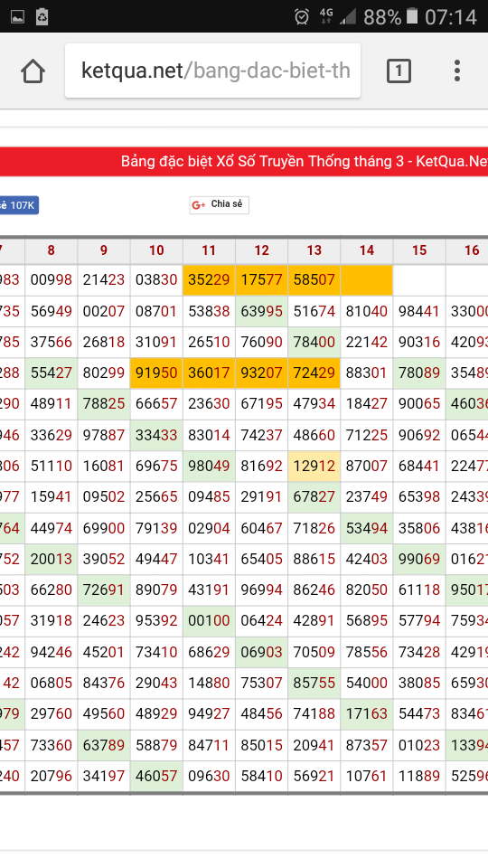Click the green cell 85755
Image resolution: width=488 pixels, height=868 pixels.
coord(314,684)
